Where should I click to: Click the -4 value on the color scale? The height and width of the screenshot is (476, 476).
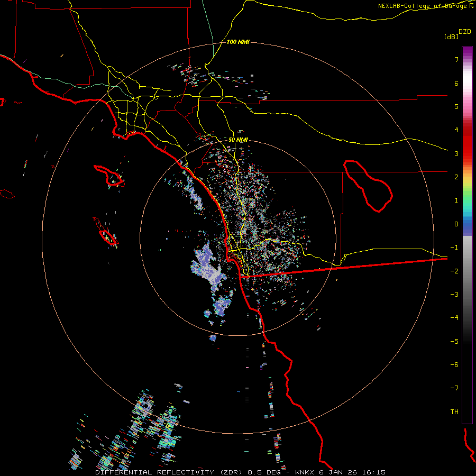pos(454,317)
